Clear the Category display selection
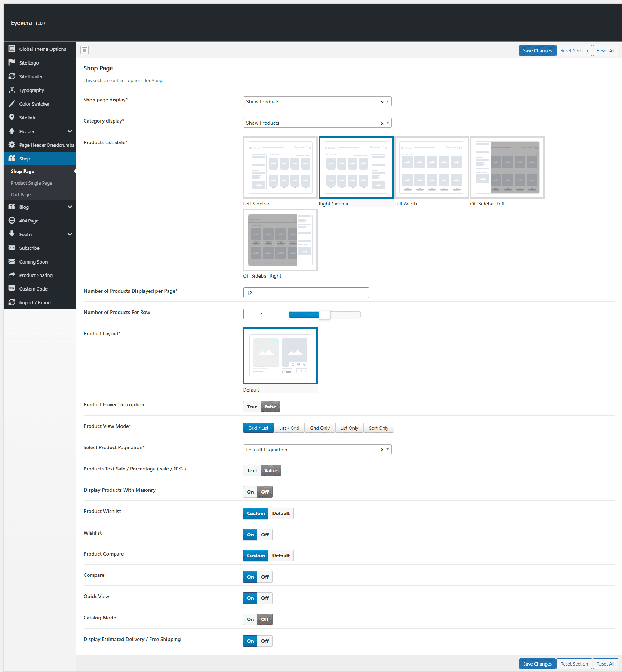The width and height of the screenshot is (622, 672). pyautogui.click(x=382, y=123)
